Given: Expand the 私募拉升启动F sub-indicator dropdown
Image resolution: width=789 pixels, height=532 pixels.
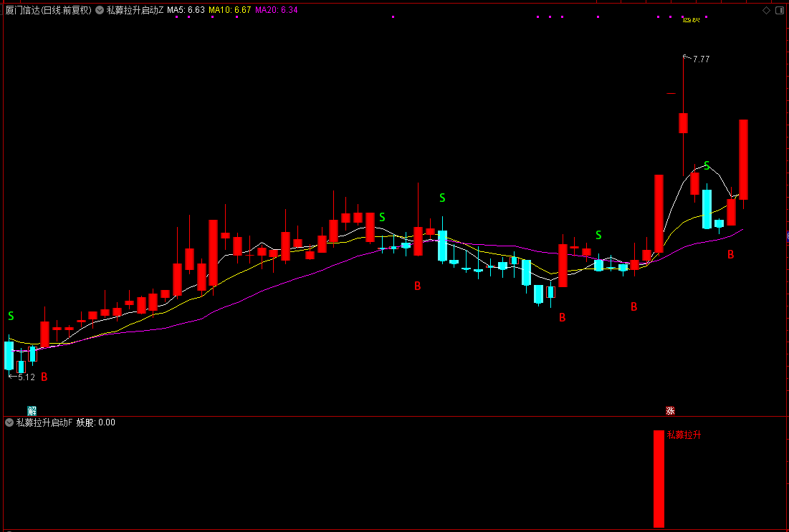Looking at the screenshot, I should click(9, 422).
